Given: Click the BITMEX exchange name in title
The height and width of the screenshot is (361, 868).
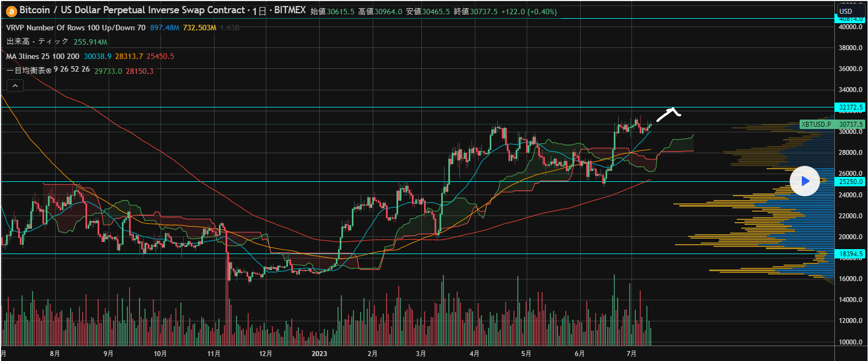Looking at the screenshot, I should tap(290, 10).
